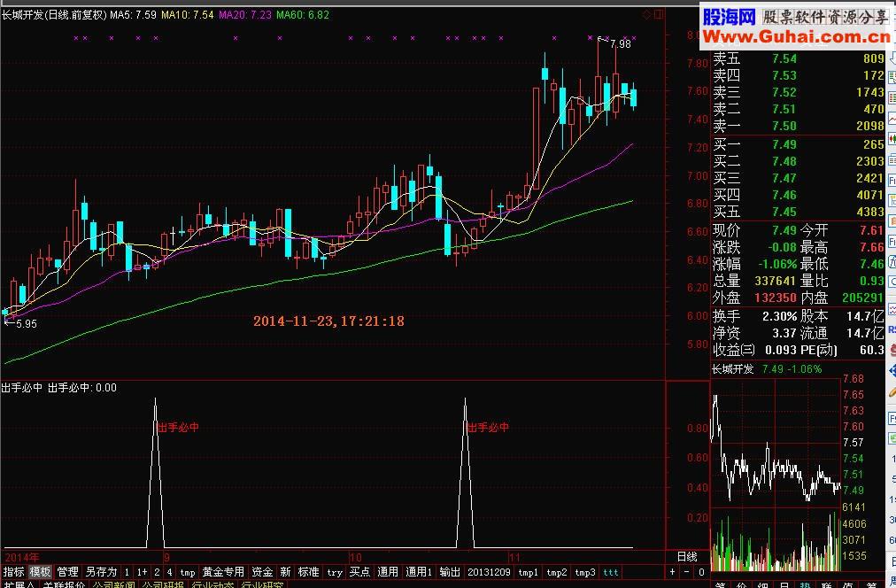Open the 管理 tab
The height and width of the screenshot is (588, 896).
point(67,571)
